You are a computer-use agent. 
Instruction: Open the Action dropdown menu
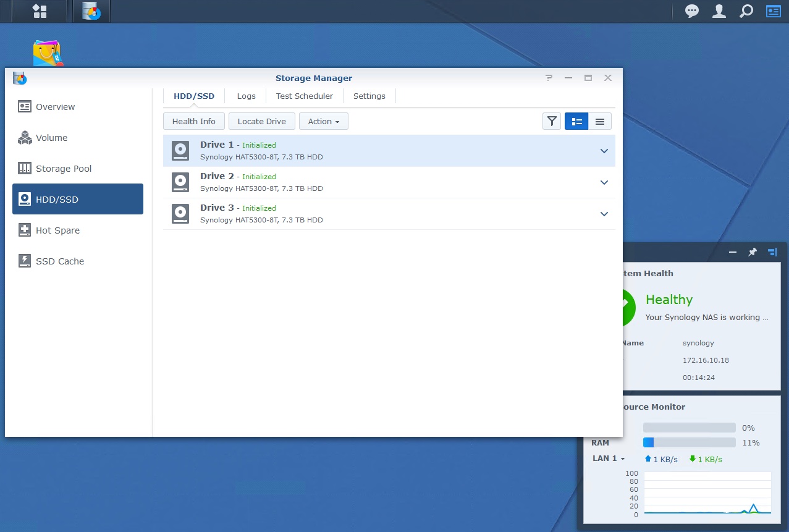[x=323, y=122]
